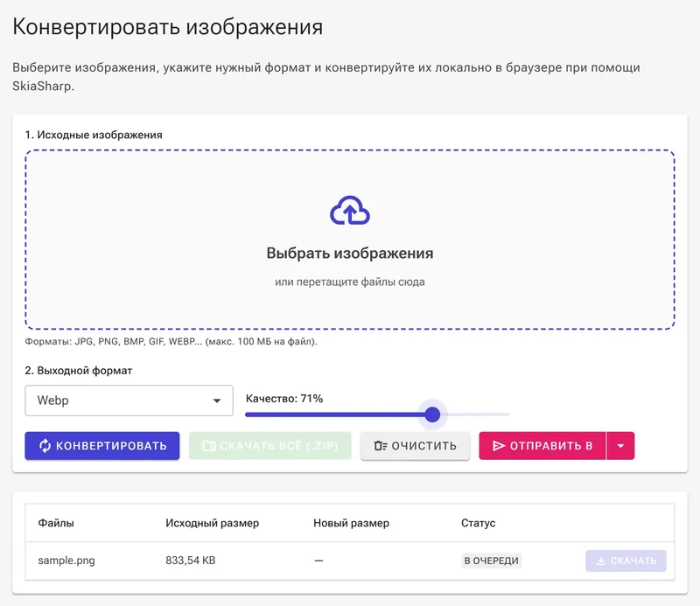This screenshot has width=700, height=606.
Task: Click the formats hint text under drop zone
Action: [171, 341]
